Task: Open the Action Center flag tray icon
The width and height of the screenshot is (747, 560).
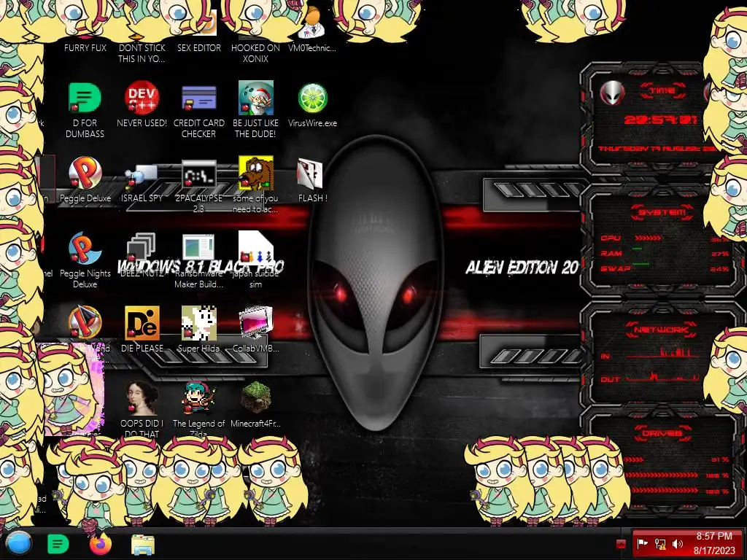Action: (643, 543)
